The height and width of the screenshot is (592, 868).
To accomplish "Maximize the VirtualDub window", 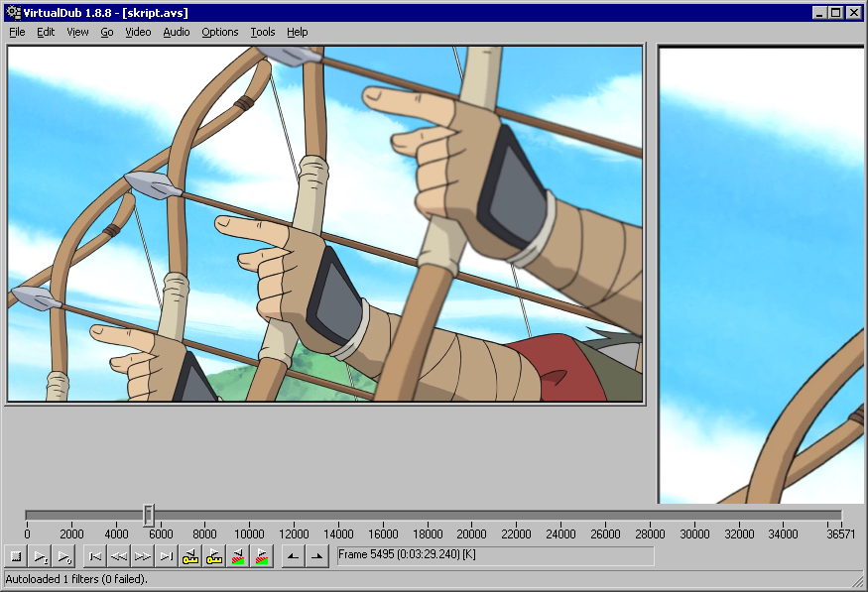I will (836, 12).
